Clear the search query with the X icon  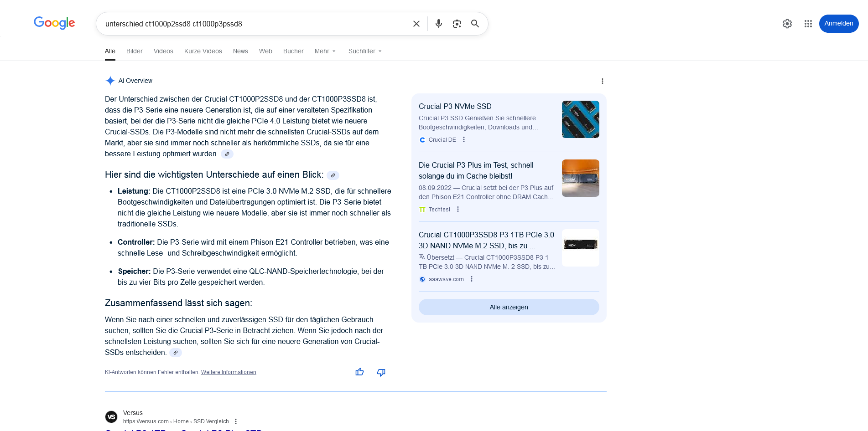point(416,23)
